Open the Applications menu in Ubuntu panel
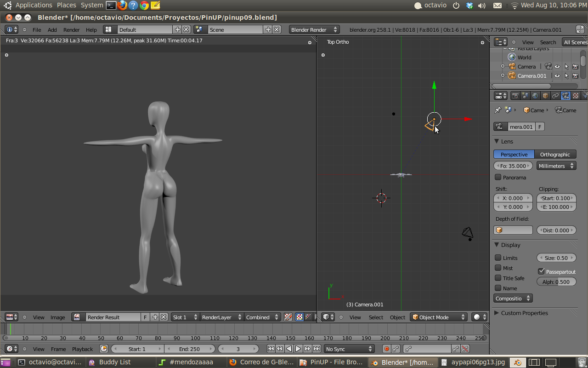Screen dimensions: 588x368 pos(34,5)
